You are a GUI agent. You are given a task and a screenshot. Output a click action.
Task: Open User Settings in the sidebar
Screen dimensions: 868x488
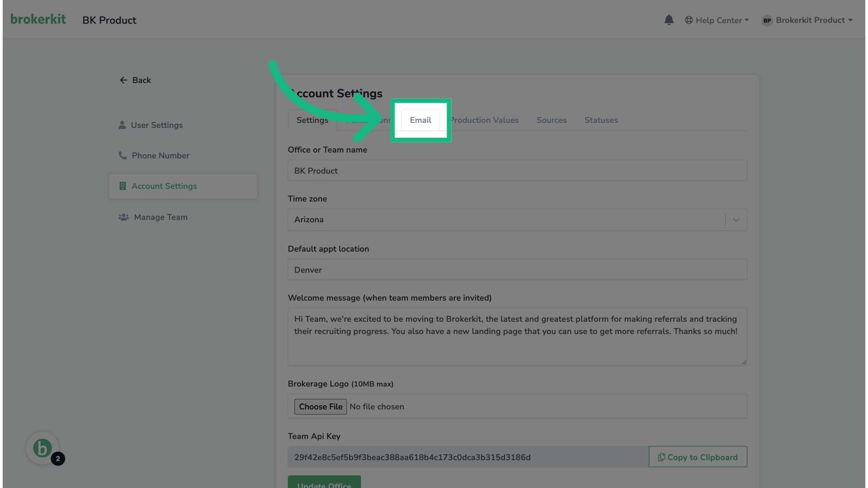(x=183, y=125)
